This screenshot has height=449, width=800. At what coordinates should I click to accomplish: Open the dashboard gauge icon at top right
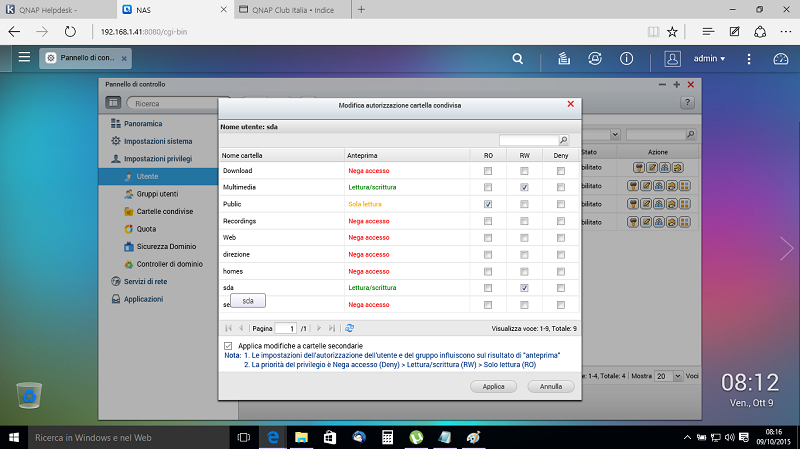coord(782,58)
